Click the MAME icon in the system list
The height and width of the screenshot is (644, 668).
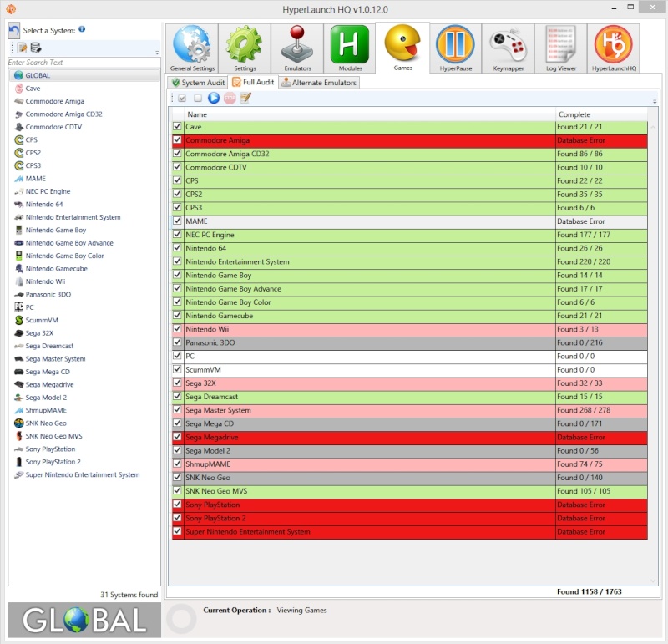click(18, 179)
